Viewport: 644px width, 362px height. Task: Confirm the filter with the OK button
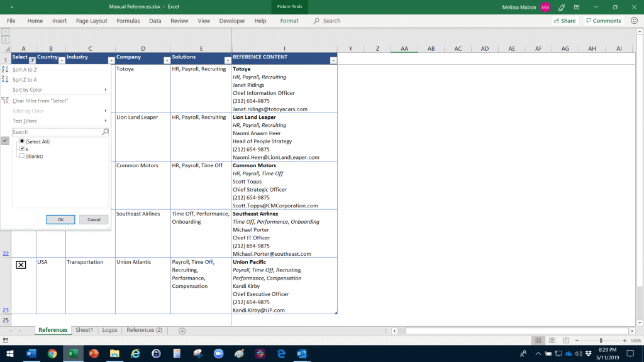point(60,219)
